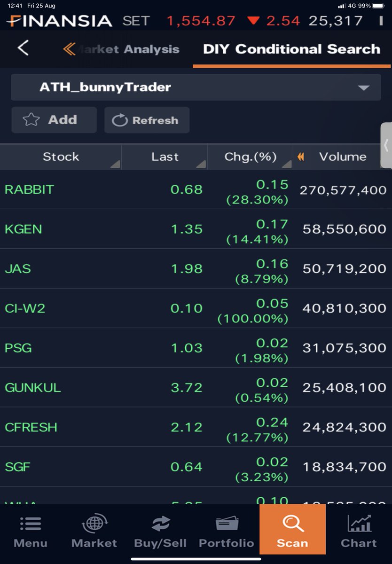
Task: Click the Add button with star
Action: (x=54, y=120)
